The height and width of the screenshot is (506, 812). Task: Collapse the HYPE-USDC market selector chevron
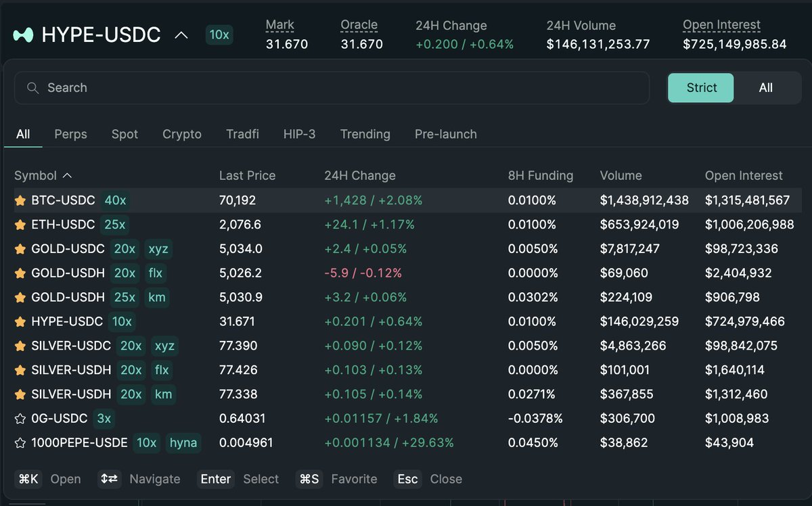(181, 34)
